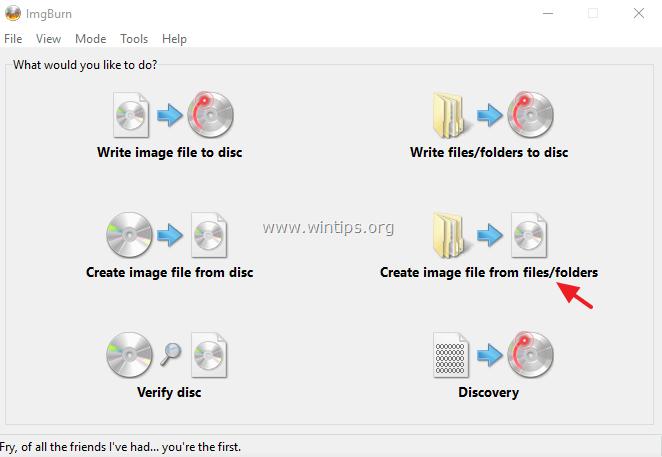Minimize the ImgBurn window

click(548, 14)
